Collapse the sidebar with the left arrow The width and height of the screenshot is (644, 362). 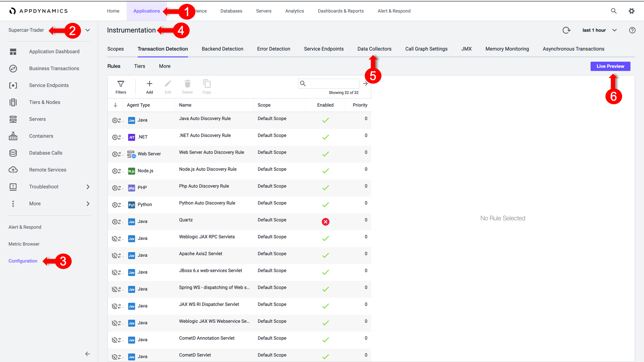coord(87,354)
